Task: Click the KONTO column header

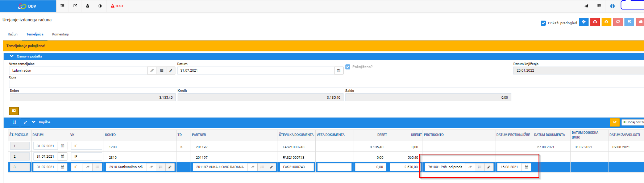Action: (x=111, y=135)
